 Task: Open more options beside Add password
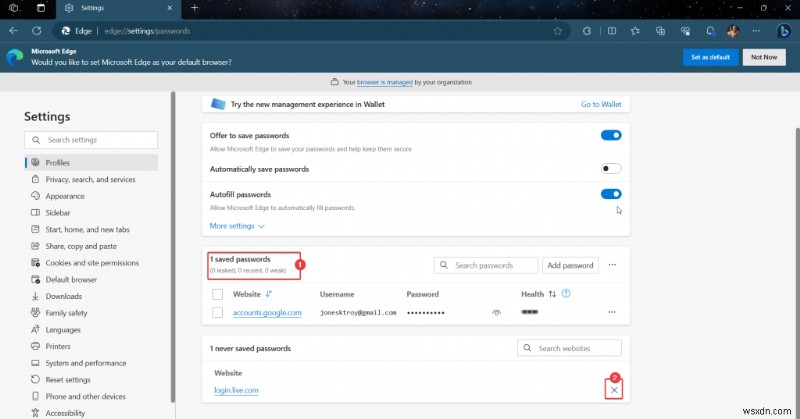[612, 265]
